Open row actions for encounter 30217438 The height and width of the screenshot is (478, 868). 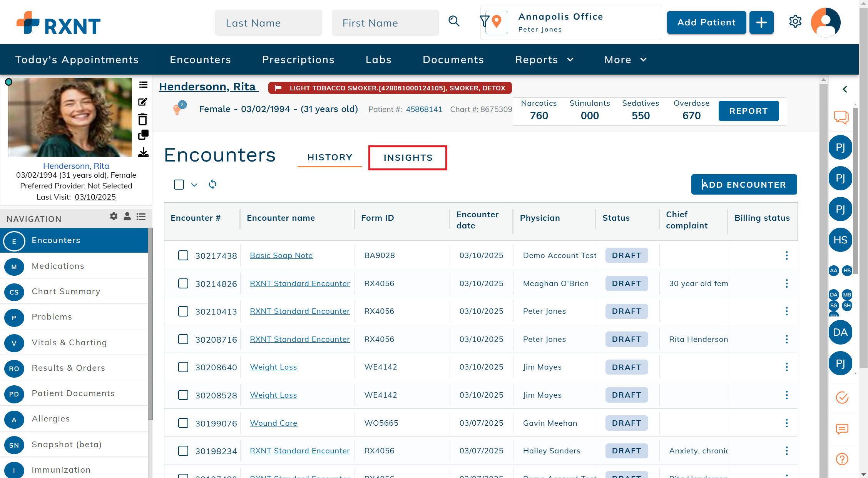tap(787, 255)
